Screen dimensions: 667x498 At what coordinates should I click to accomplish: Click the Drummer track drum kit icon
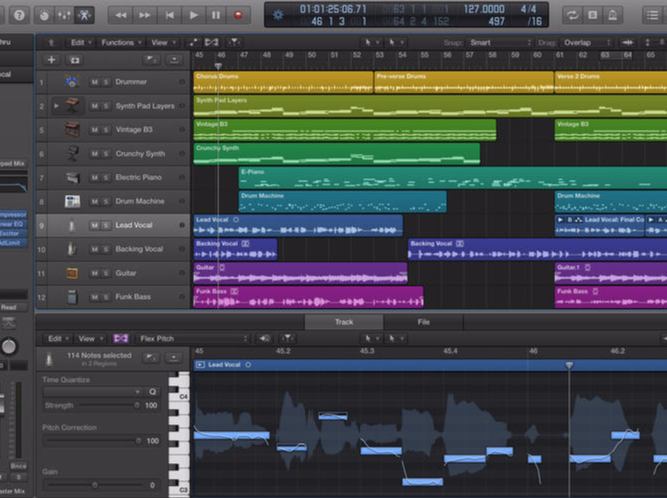point(72,82)
